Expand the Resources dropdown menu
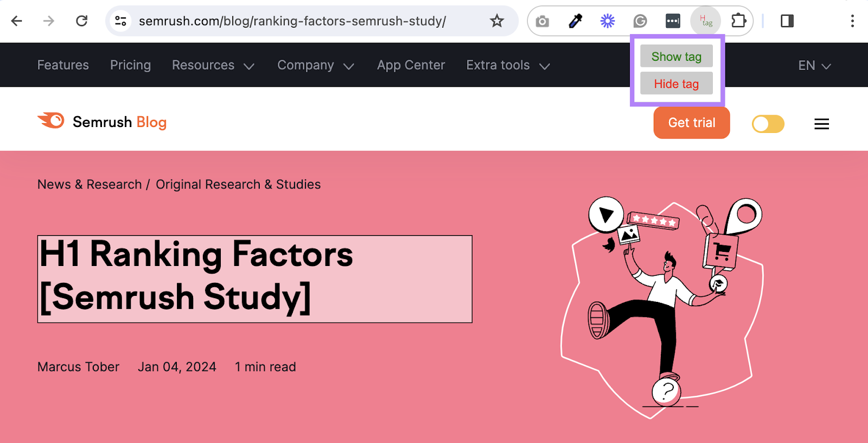This screenshot has height=443, width=868. click(x=213, y=66)
